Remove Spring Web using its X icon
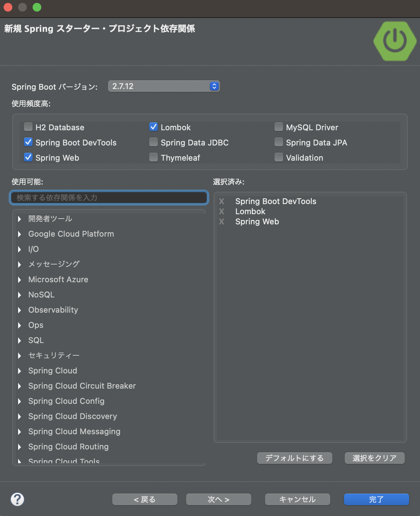The image size is (420, 516). tap(221, 222)
